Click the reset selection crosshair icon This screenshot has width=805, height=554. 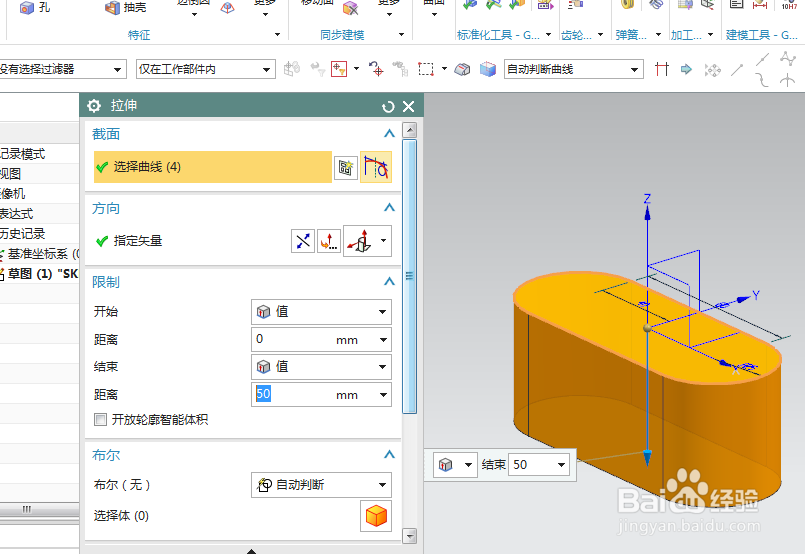click(376, 69)
